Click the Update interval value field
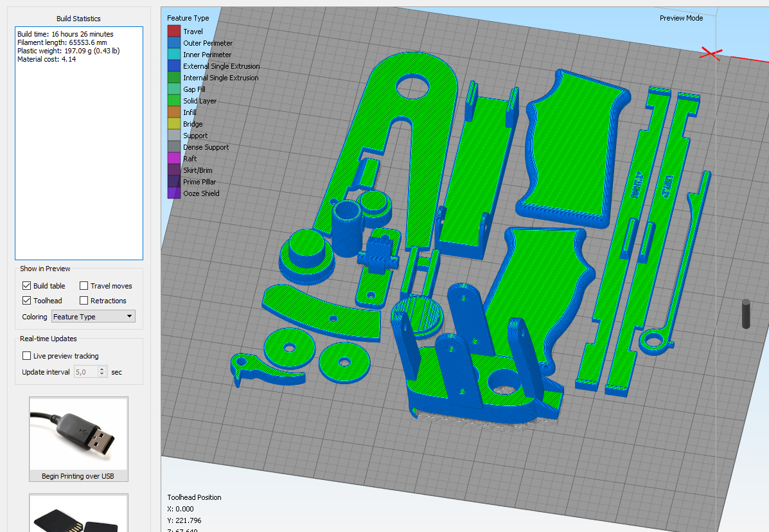This screenshot has height=532, width=769. (x=86, y=371)
